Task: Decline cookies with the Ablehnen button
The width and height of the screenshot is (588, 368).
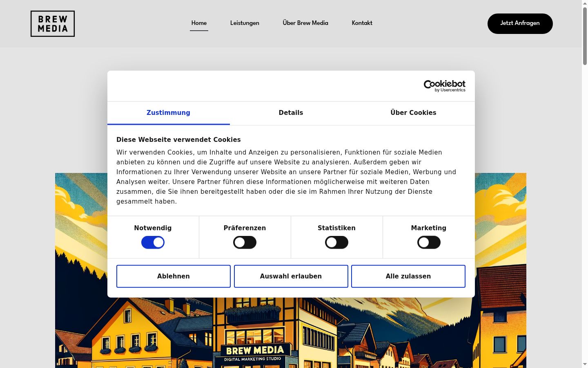Action: click(x=174, y=276)
